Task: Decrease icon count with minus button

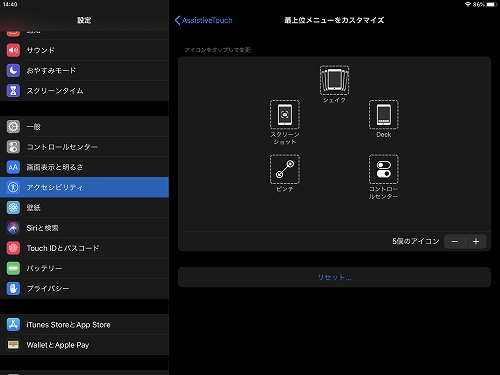Action: (x=455, y=241)
